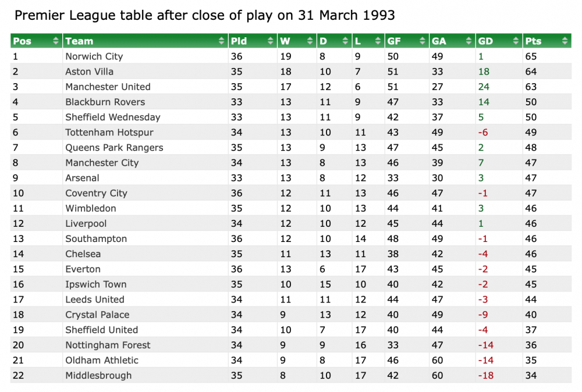582x392 pixels.
Task: Click the Middlesbrough team cell
Action: (x=98, y=375)
